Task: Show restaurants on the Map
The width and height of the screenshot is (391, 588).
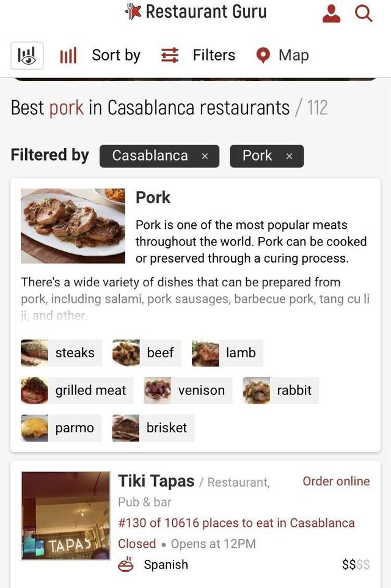Action: tap(282, 56)
